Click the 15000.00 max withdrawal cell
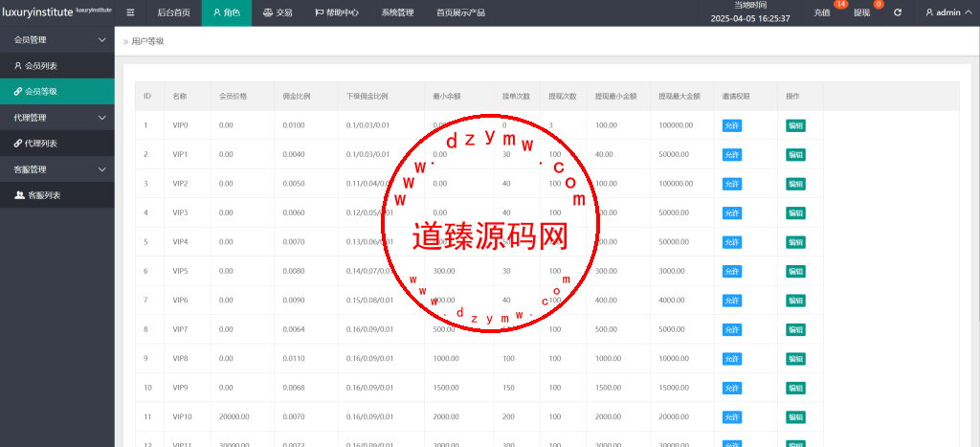This screenshot has width=980, height=447. (x=674, y=389)
